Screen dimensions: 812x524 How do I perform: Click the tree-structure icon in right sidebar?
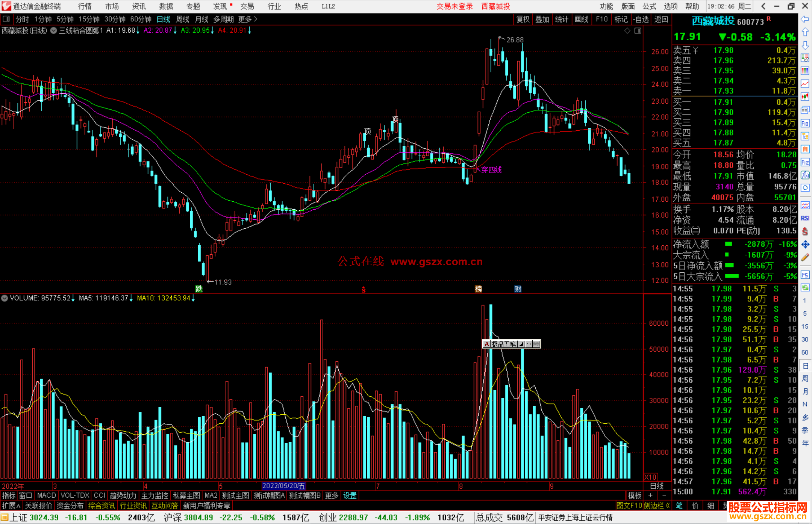tap(805, 136)
